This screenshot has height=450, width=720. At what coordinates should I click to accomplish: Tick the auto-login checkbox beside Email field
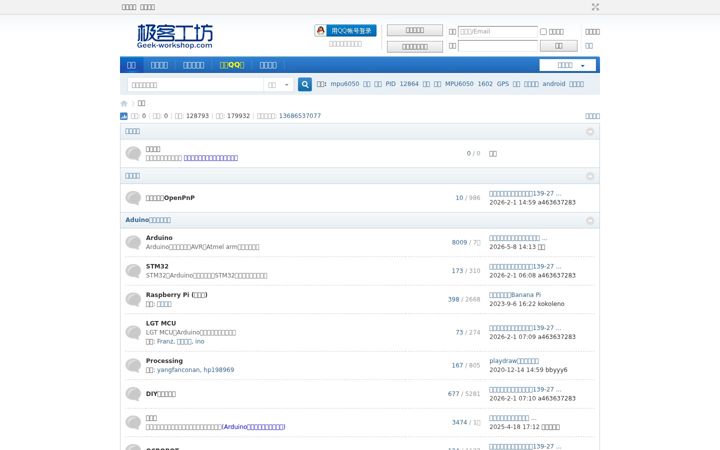[x=543, y=32]
